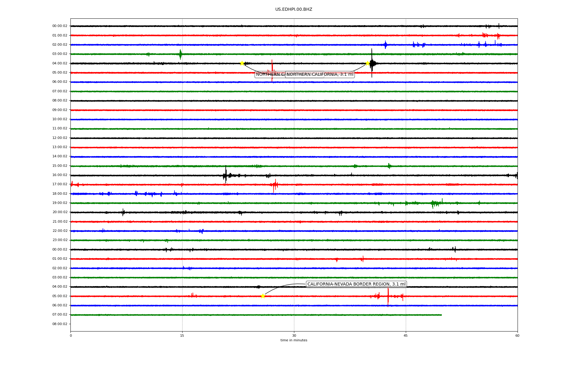Click the 08:00:02 label at the bottom
588x368 pixels.
pyautogui.click(x=60, y=324)
